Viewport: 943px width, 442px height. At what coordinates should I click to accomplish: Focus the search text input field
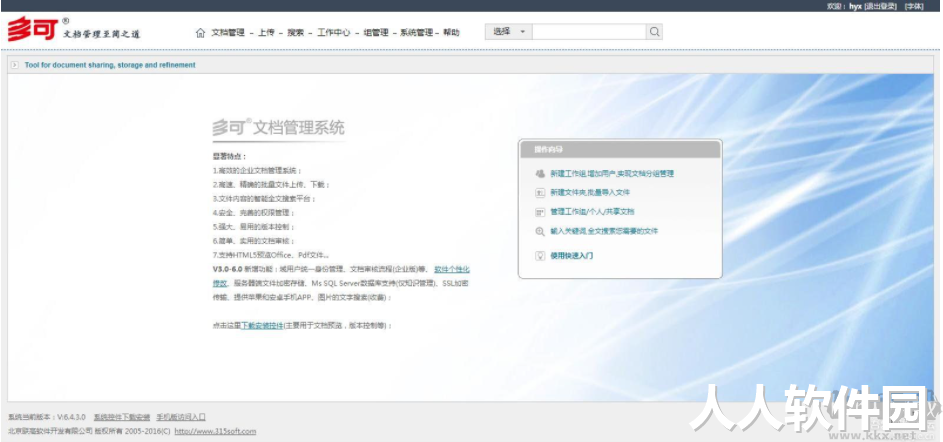(589, 32)
